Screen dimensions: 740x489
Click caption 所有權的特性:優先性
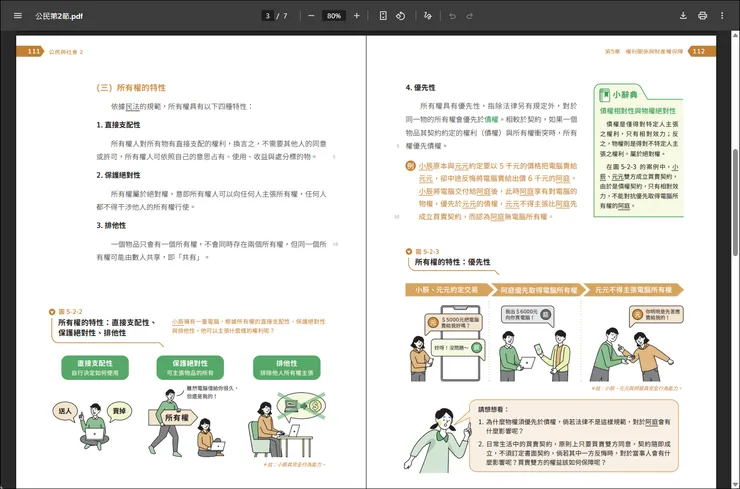click(x=452, y=262)
